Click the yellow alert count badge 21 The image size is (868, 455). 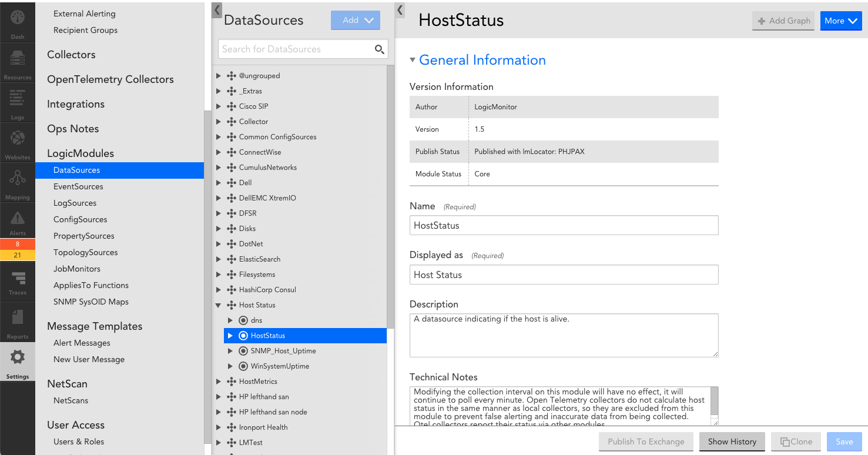tap(18, 255)
